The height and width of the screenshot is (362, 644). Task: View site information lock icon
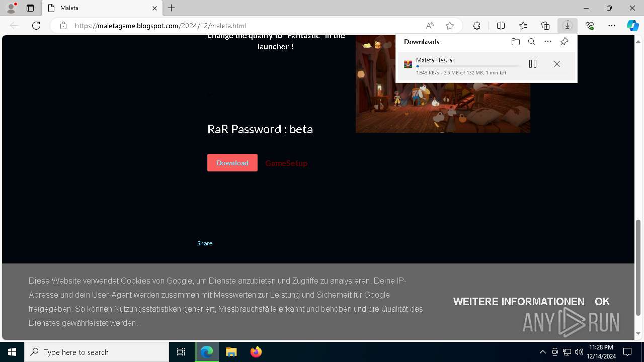(x=63, y=26)
